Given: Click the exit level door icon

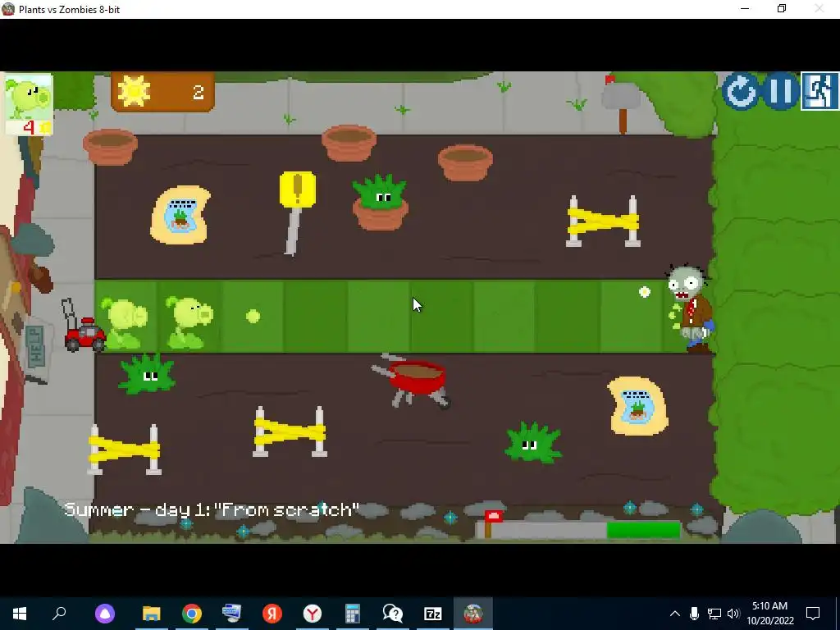Looking at the screenshot, I should (819, 92).
